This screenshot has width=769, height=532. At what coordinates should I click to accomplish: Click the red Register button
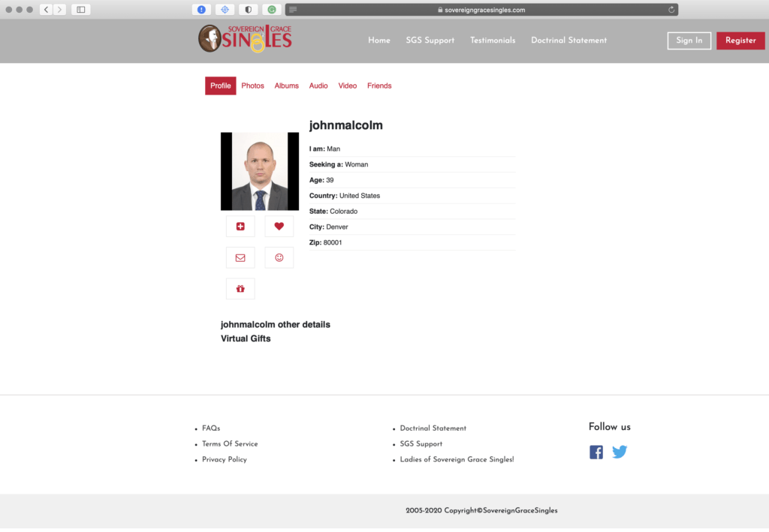coord(740,41)
